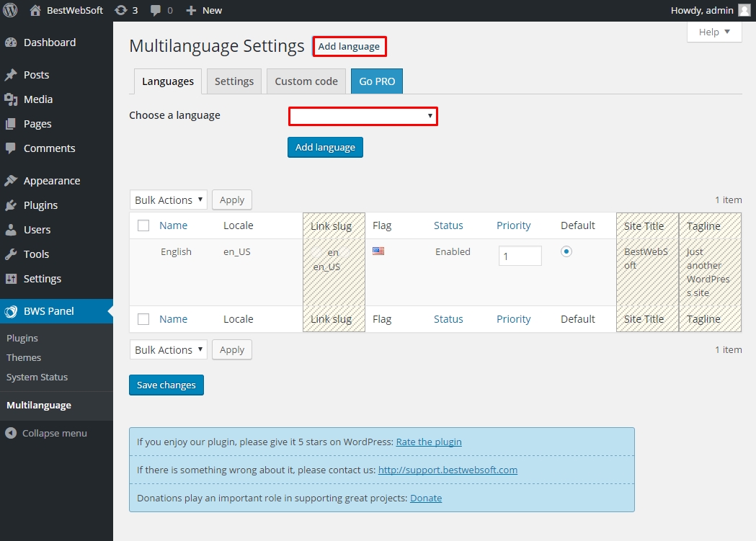Sort by the Name column header

point(173,225)
